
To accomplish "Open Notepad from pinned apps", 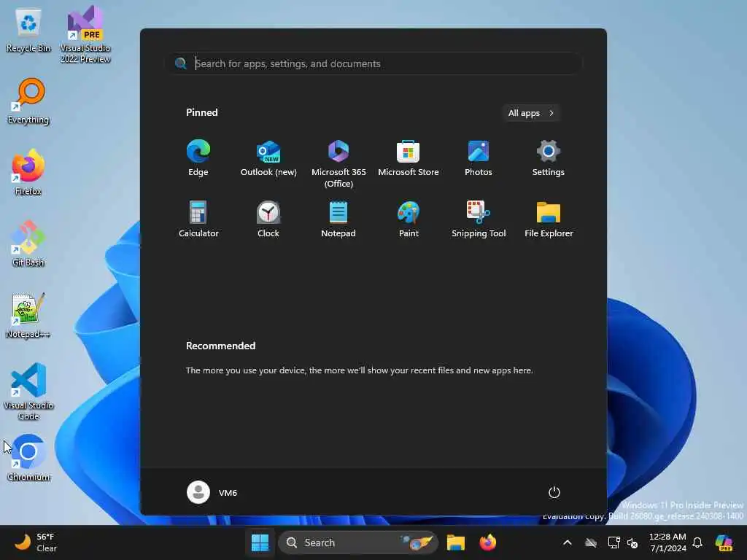I will tap(338, 219).
